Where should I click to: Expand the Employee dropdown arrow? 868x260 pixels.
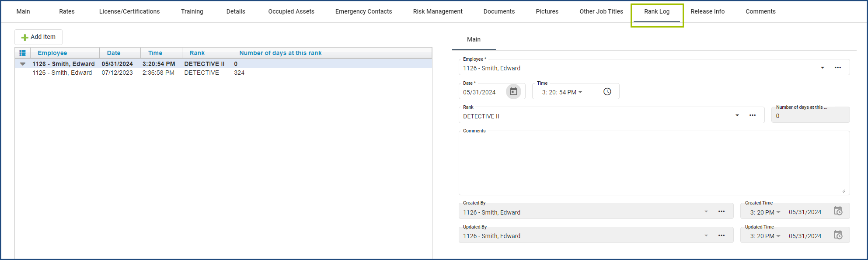(822, 68)
